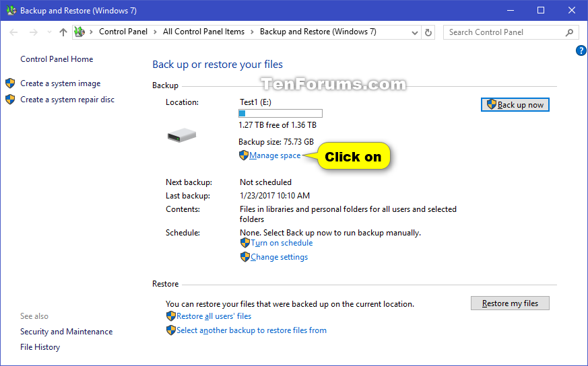
Task: Refresh the Control Panel view
Action: click(428, 32)
